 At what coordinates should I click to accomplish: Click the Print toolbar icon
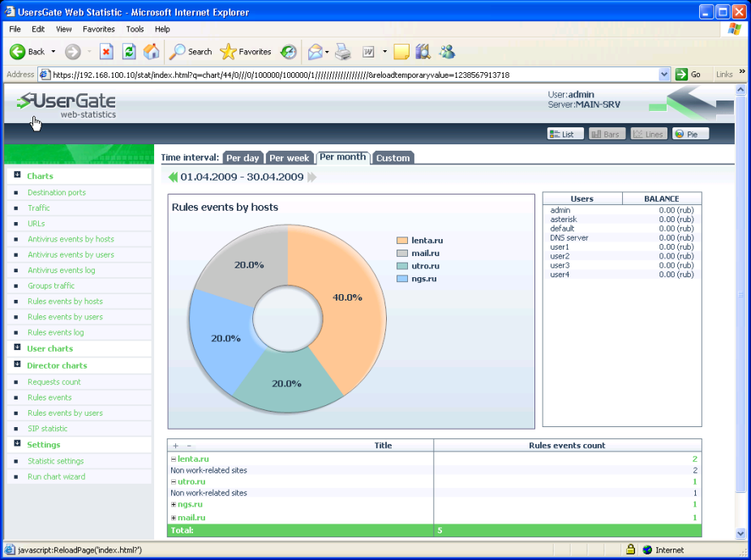(x=342, y=52)
